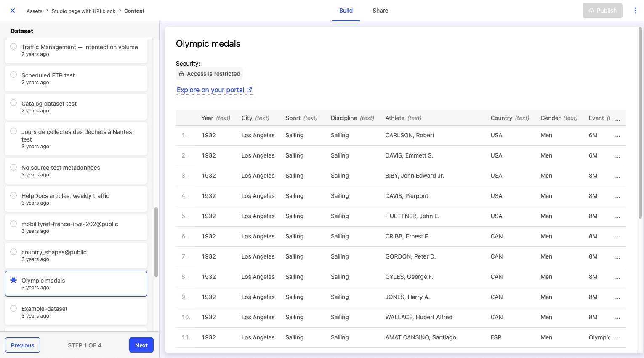Click the Next button
Screen dimensions: 644x358
[x=141, y=345]
